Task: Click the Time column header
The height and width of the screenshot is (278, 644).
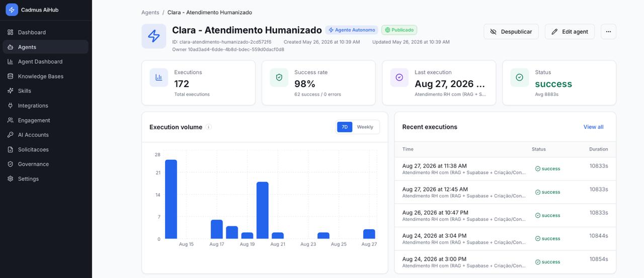Action: tap(408, 149)
